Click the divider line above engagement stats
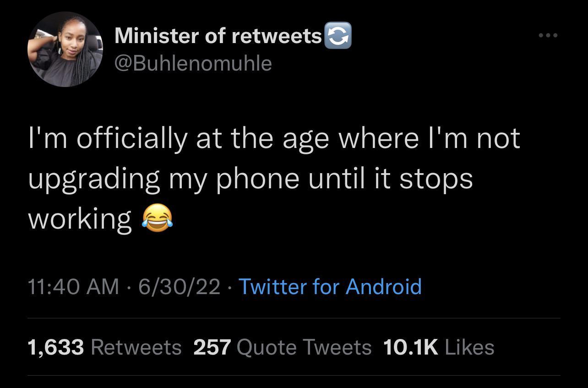The height and width of the screenshot is (388, 588). [293, 317]
